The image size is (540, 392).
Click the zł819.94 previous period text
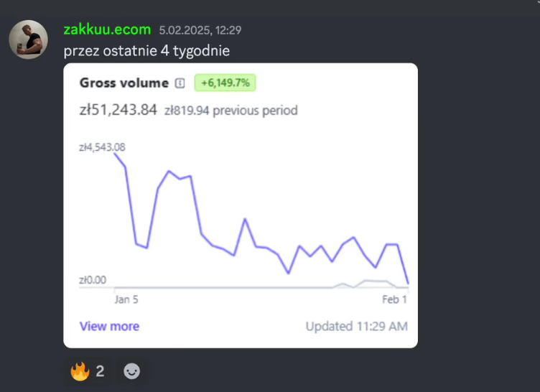tap(231, 111)
